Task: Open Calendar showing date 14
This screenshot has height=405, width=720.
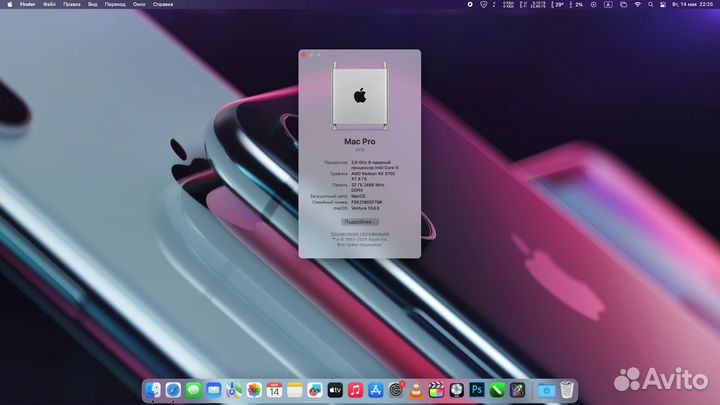Action: point(274,390)
